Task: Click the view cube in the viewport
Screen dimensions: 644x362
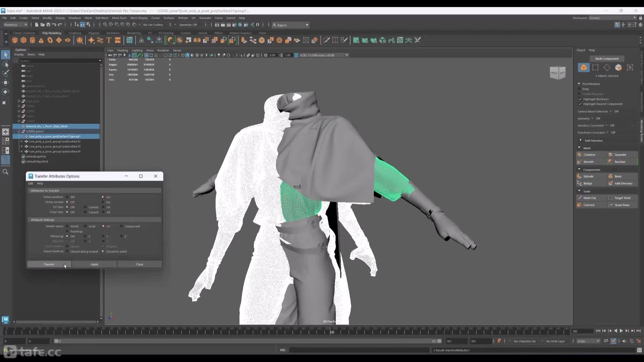Action: point(557,72)
